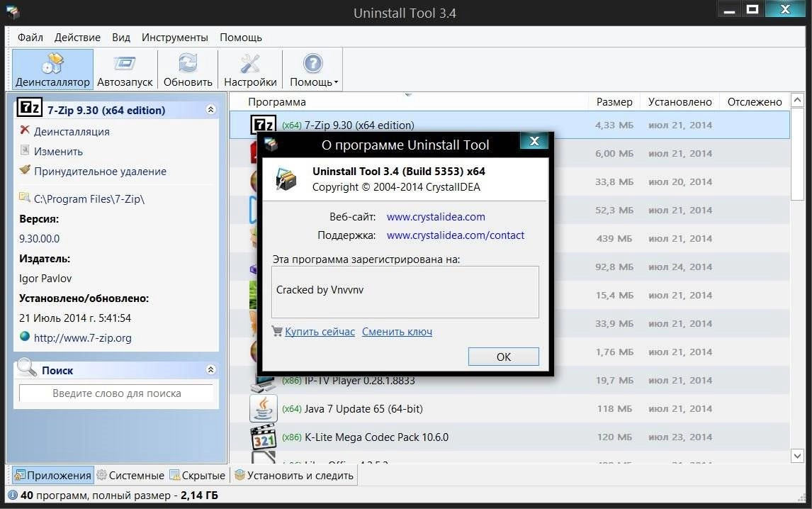The image size is (812, 509).
Task: Open the Действие menu
Action: coord(77,38)
